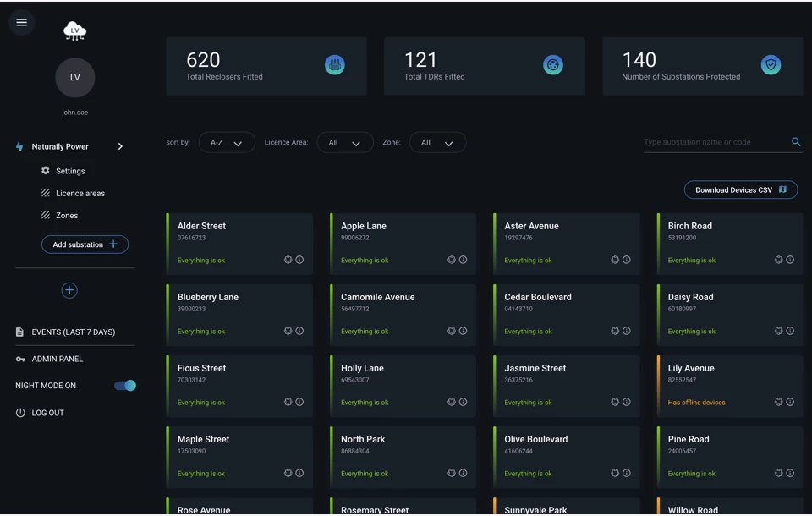The image size is (812, 516).
Task: Open the Zone dropdown
Action: pyautogui.click(x=437, y=142)
